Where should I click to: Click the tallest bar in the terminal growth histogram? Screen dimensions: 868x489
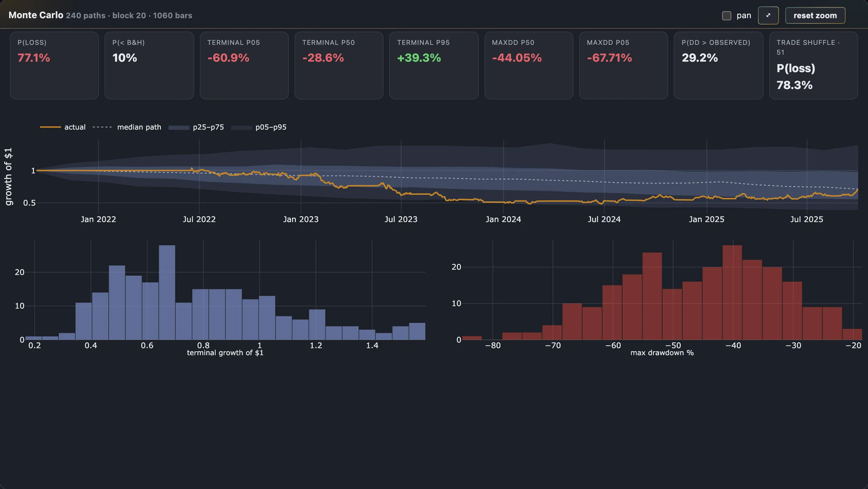click(167, 292)
